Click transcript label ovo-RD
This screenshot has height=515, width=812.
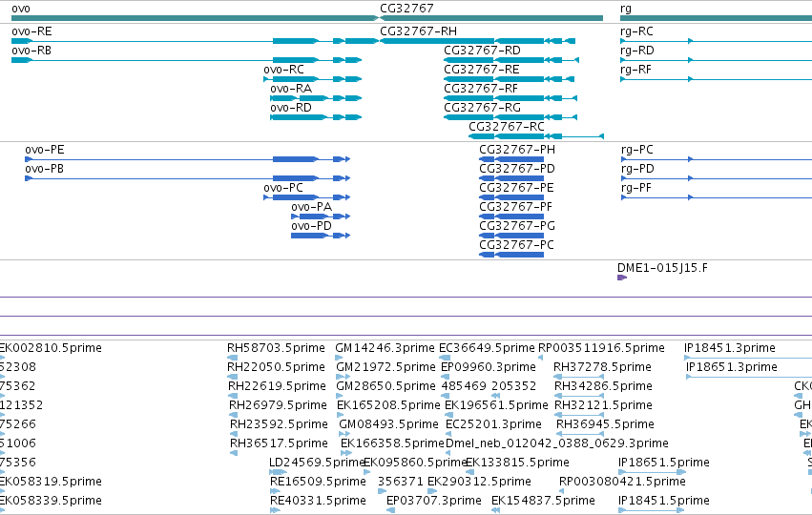[x=291, y=108]
